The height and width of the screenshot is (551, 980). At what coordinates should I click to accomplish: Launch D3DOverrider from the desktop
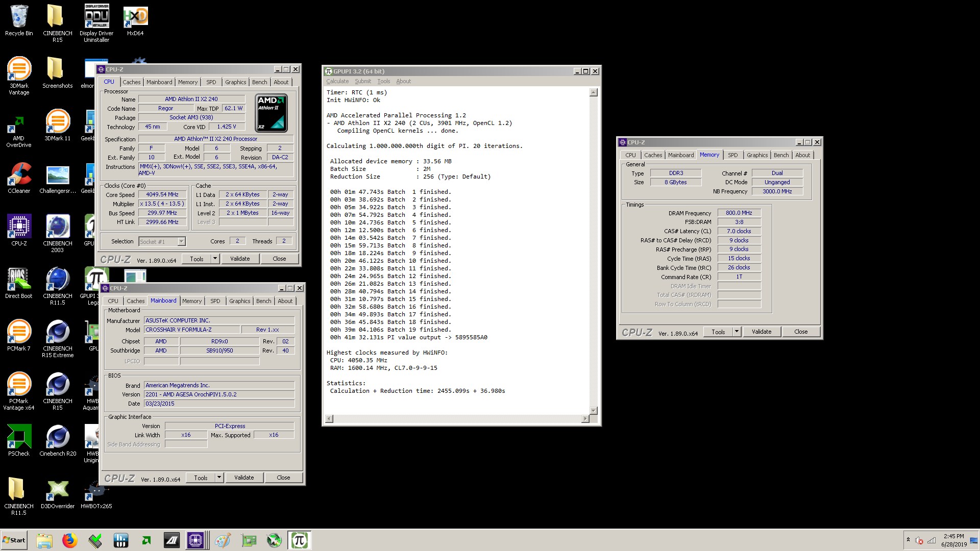click(57, 493)
